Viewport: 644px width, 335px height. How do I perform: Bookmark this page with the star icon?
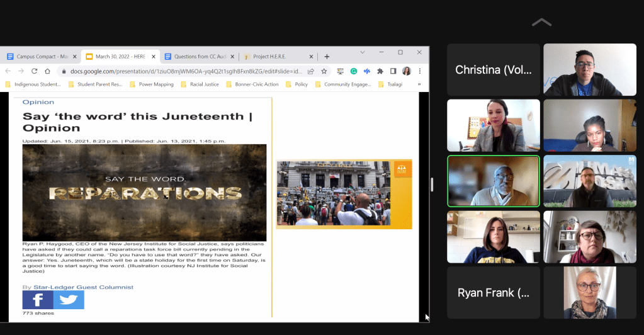tap(324, 71)
